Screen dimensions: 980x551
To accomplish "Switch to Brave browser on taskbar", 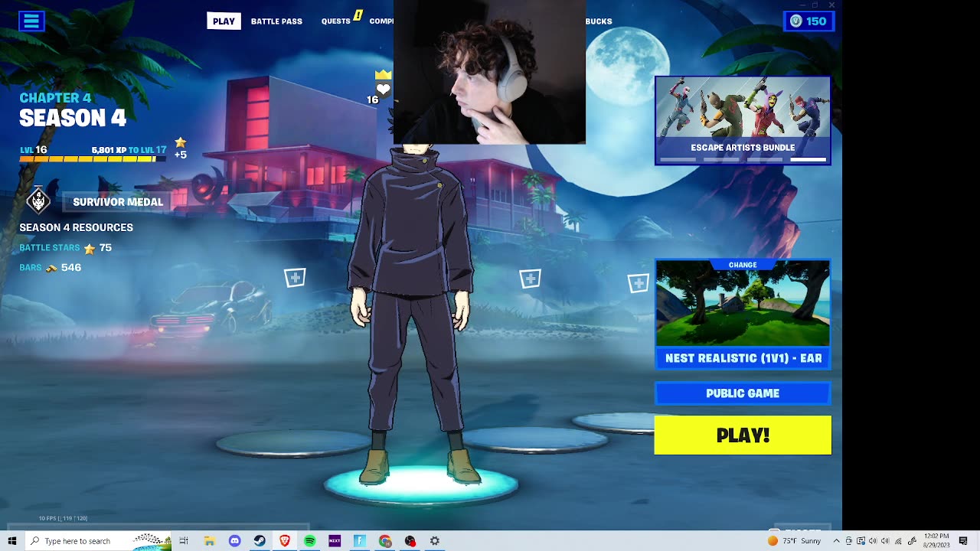I will [285, 541].
